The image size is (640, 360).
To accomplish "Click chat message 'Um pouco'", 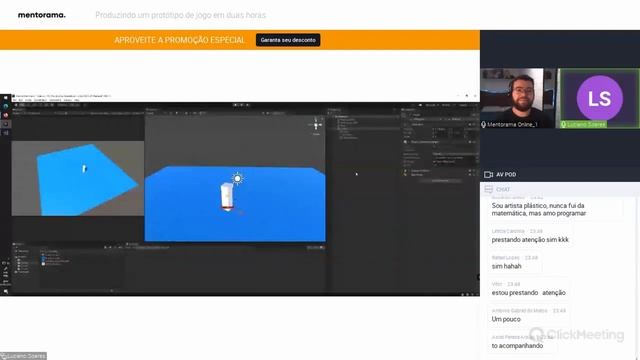I will click(x=506, y=319).
